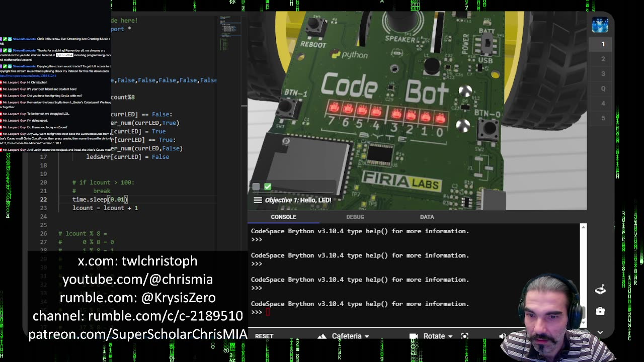644x362 pixels.
Task: Open the joystick controls icon
Action: click(x=600, y=290)
